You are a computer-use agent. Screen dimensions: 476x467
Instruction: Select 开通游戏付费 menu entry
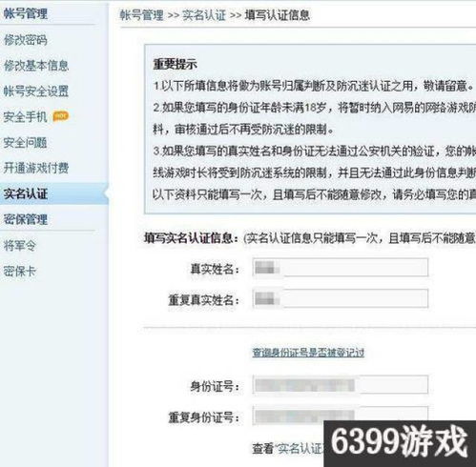(x=36, y=168)
